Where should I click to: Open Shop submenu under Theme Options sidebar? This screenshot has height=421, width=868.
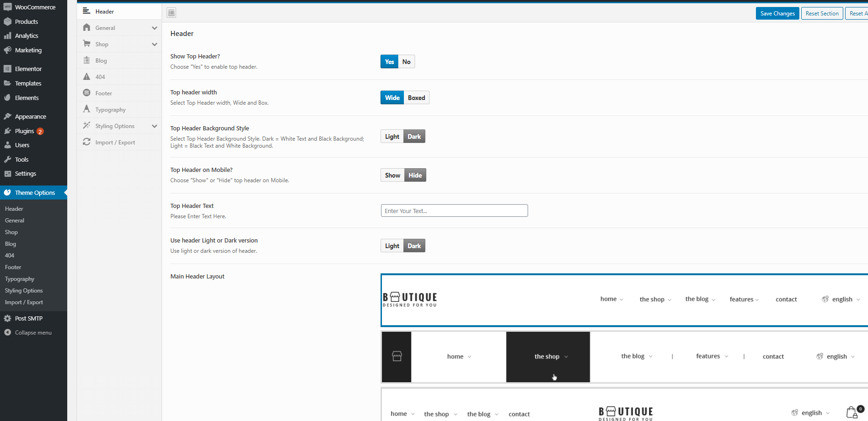pos(11,232)
